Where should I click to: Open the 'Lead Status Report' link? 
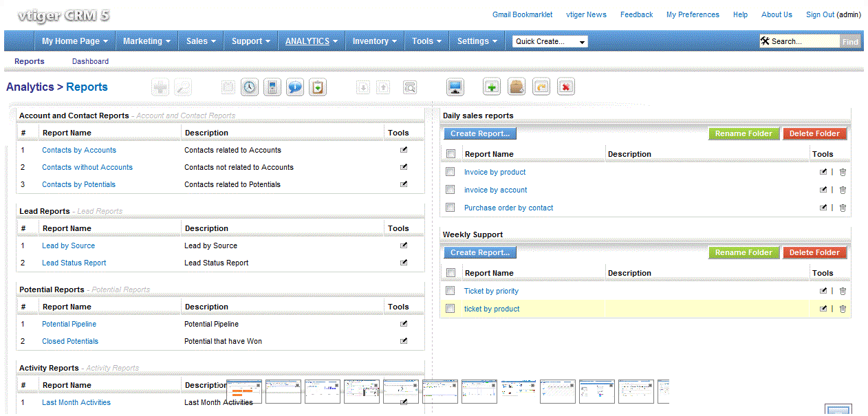[x=74, y=263]
